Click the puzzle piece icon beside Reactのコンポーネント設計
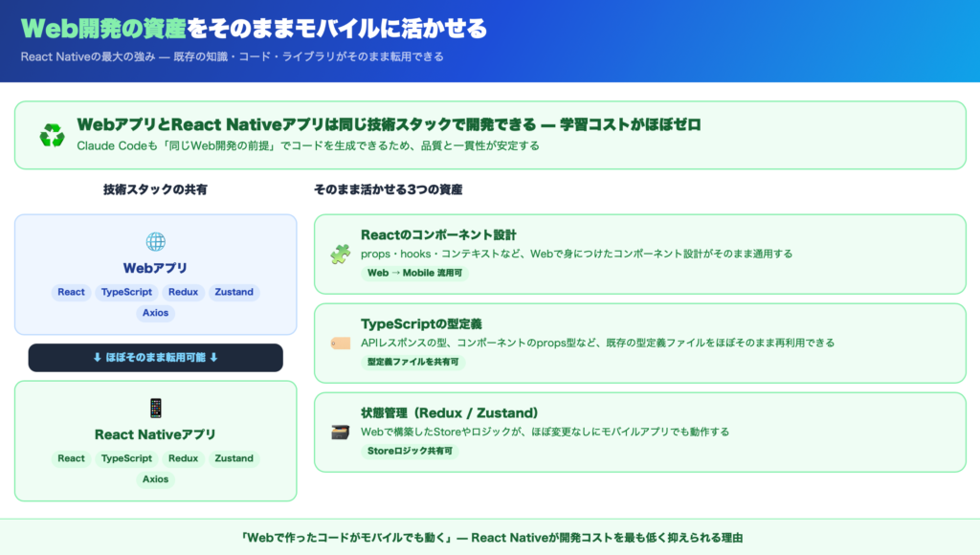 click(x=340, y=254)
